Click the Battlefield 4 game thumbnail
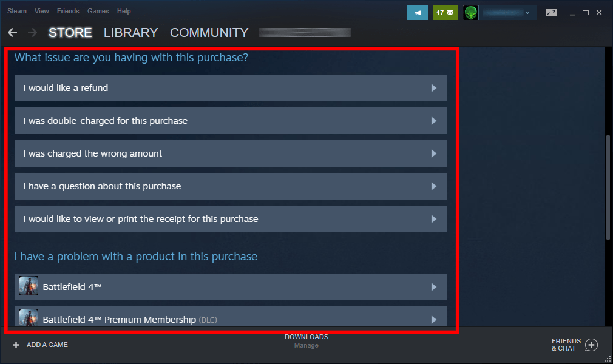The width and height of the screenshot is (613, 364). (x=29, y=286)
